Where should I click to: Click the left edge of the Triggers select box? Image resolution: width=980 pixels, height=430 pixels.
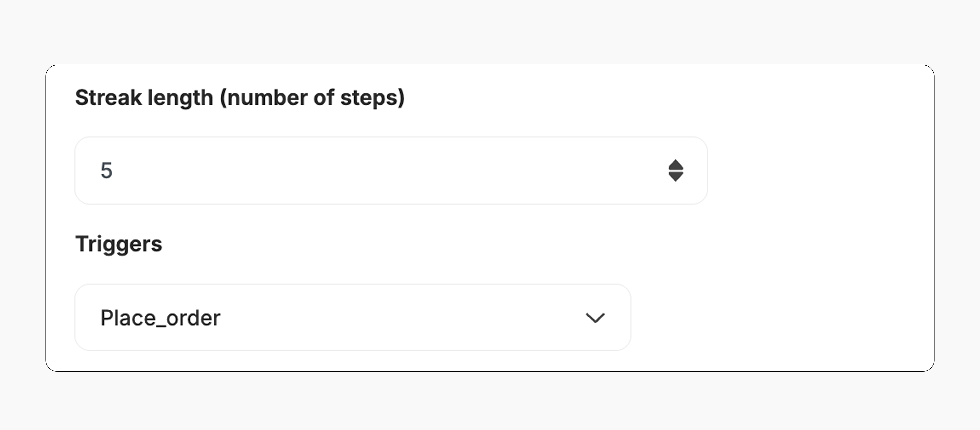82,318
